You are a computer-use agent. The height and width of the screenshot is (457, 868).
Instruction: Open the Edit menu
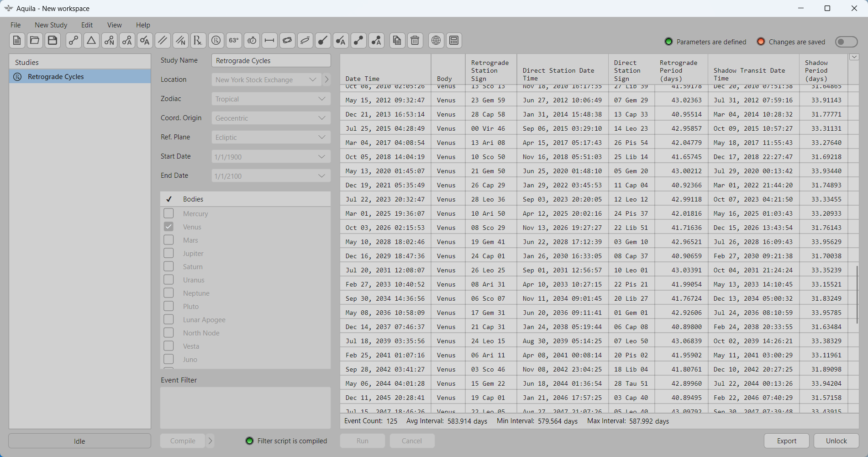click(87, 25)
